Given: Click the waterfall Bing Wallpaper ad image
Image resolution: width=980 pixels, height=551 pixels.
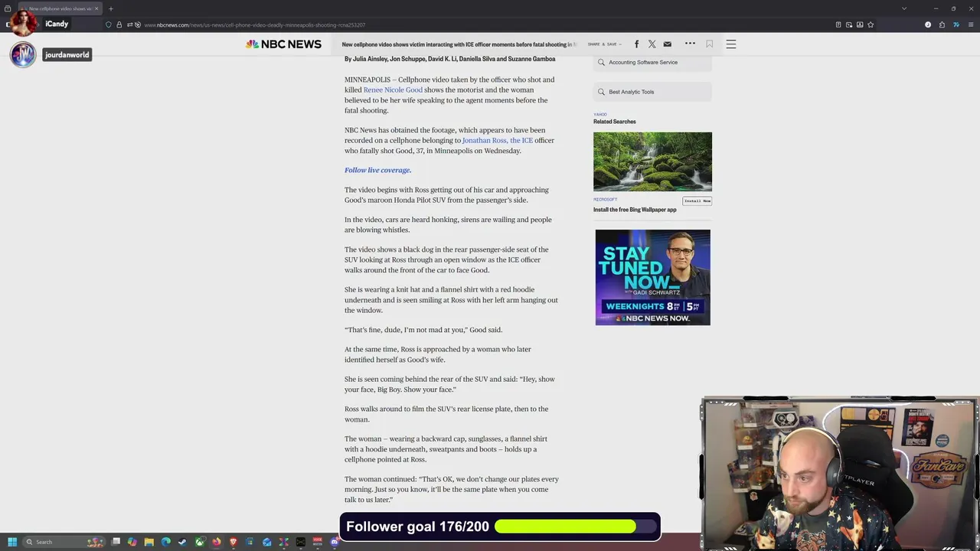Looking at the screenshot, I should pyautogui.click(x=652, y=161).
